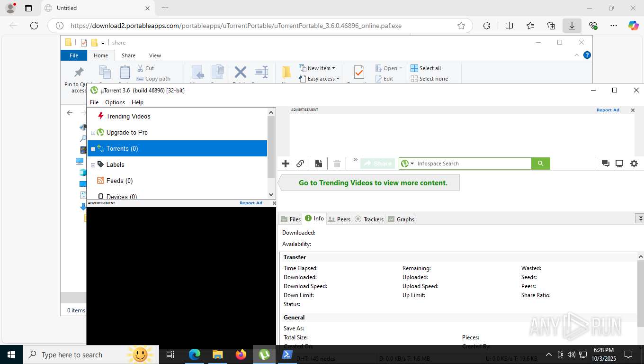644x364 pixels.
Task: Expand the toolbar overflow chevron
Action: pyautogui.click(x=355, y=161)
